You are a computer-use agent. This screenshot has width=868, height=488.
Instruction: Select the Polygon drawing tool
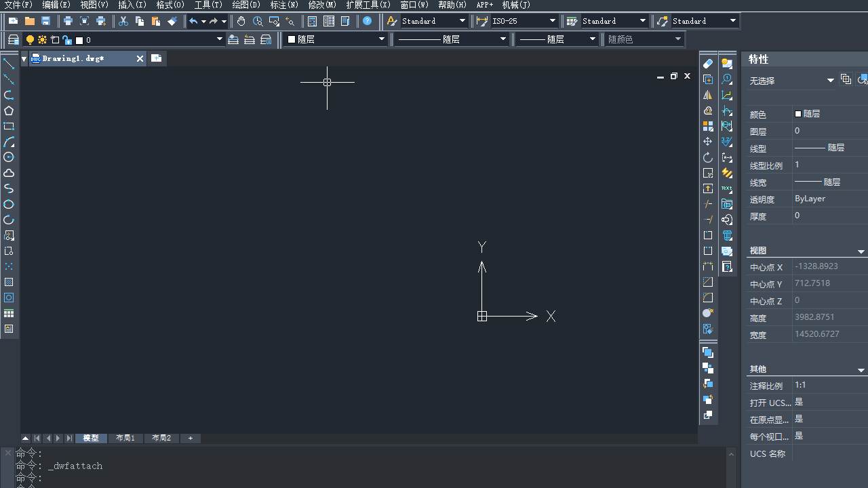tap(9, 110)
